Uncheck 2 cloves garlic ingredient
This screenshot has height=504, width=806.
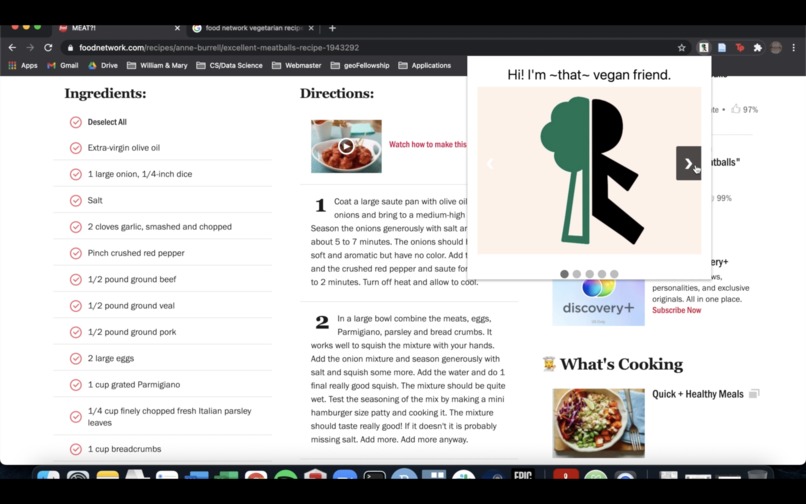click(76, 227)
